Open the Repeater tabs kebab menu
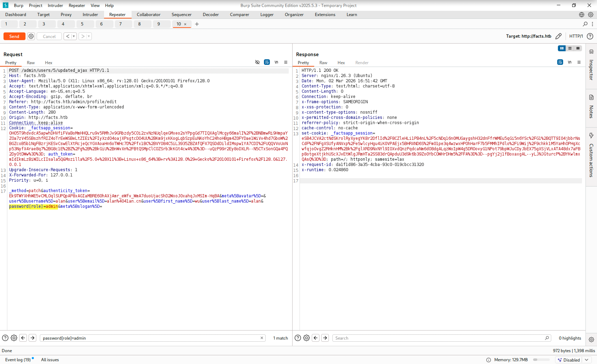This screenshot has width=597, height=364. click(x=592, y=24)
